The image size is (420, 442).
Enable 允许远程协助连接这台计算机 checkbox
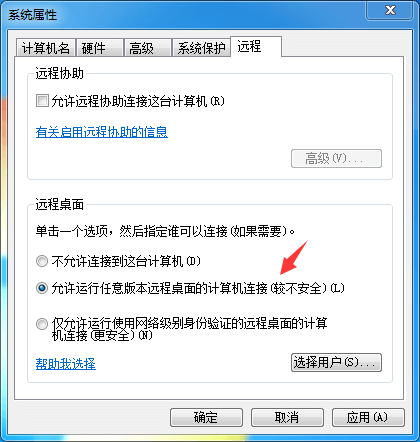42,101
